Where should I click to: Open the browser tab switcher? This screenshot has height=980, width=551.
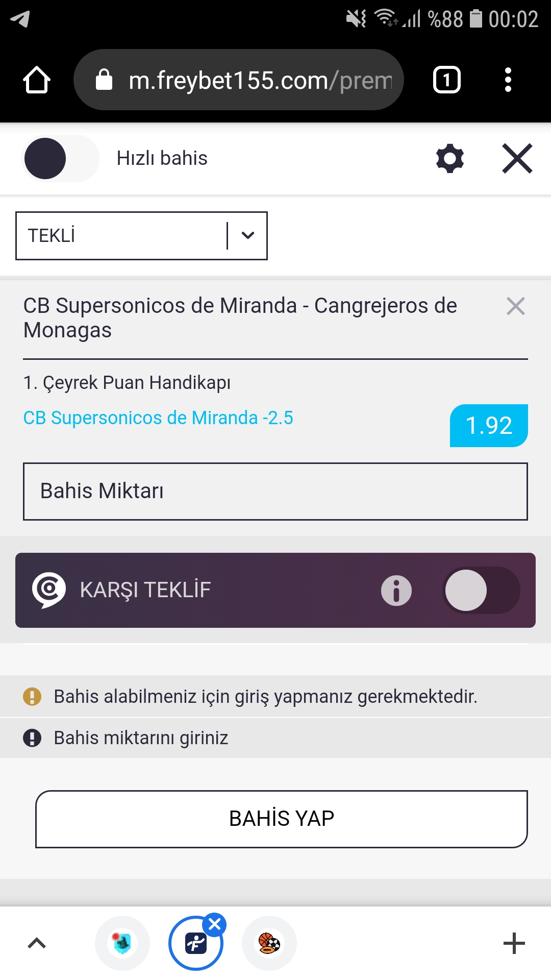tap(447, 80)
